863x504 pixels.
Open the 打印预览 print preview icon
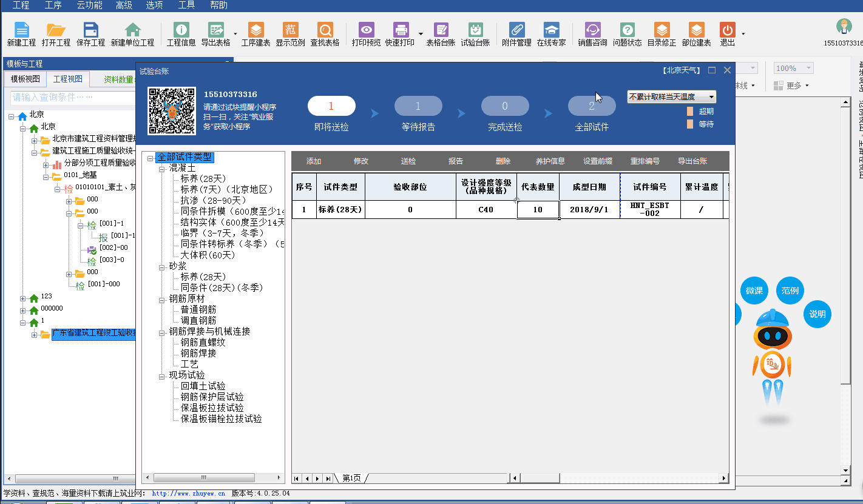coord(366,30)
